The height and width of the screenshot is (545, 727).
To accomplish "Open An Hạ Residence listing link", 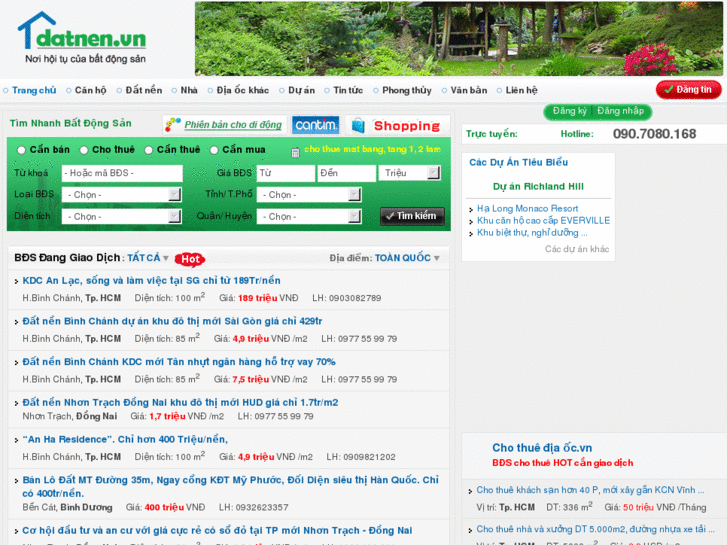I will [x=125, y=439].
